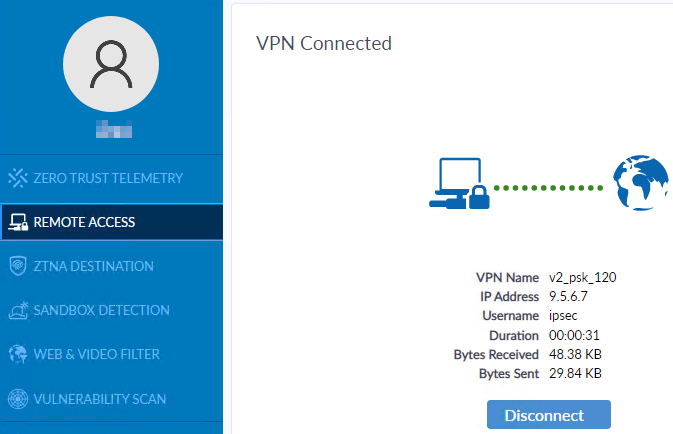Go to ZTNA Destination

93,266
